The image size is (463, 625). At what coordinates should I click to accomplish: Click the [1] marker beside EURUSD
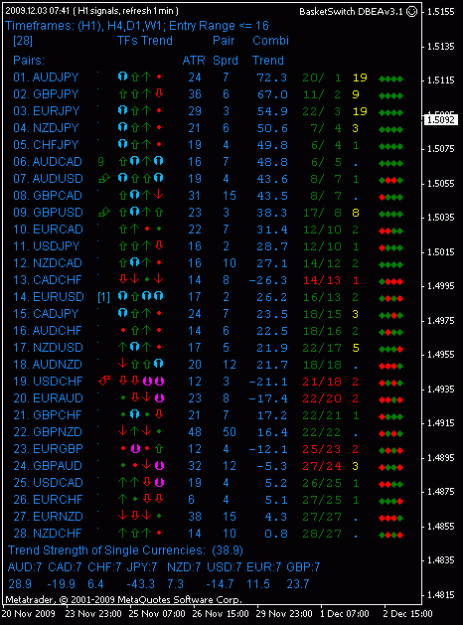point(104,297)
